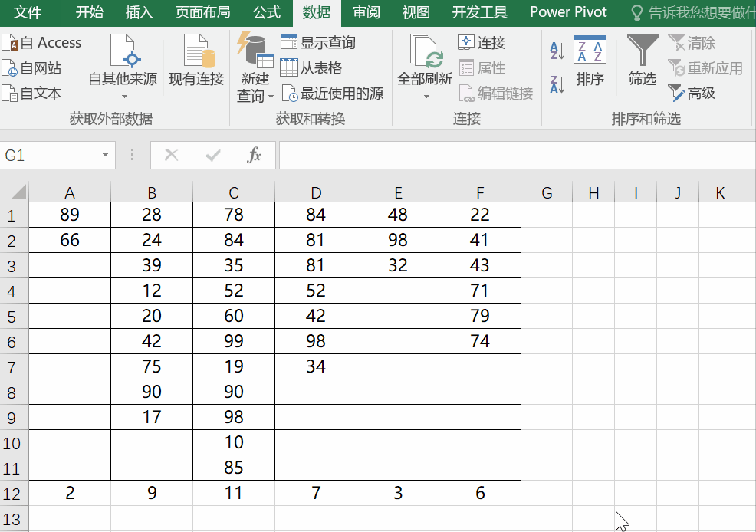This screenshot has width=756, height=532.
Task: Click the Tell me search box
Action: click(x=693, y=12)
